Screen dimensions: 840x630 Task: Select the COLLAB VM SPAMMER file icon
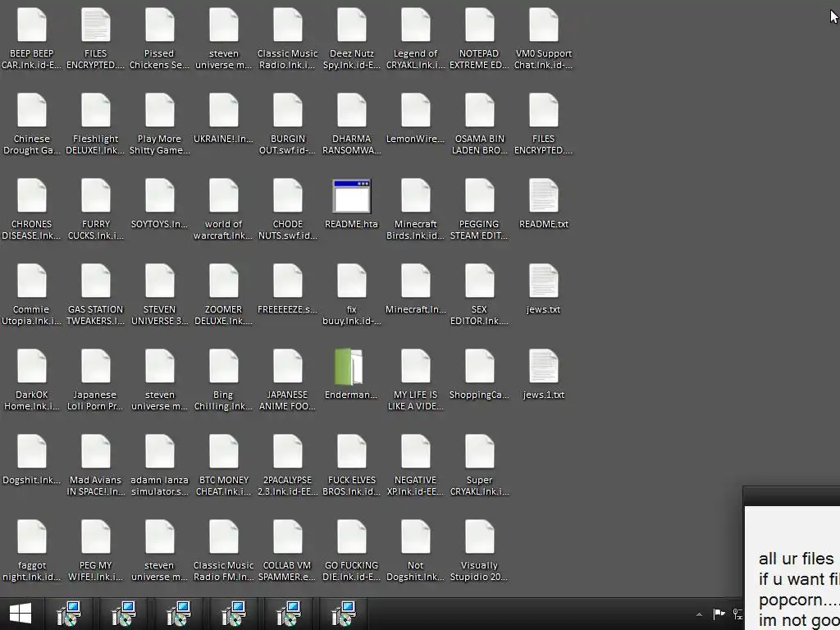(288, 536)
